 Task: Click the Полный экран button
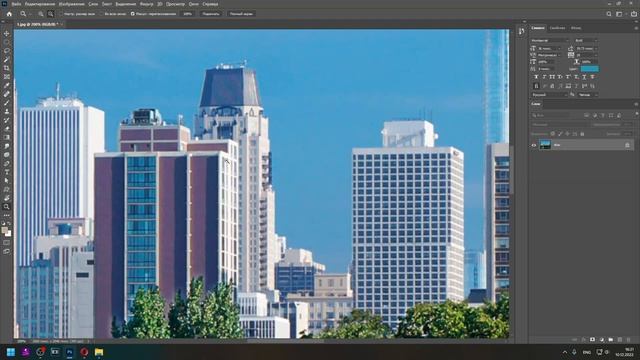[x=241, y=14]
